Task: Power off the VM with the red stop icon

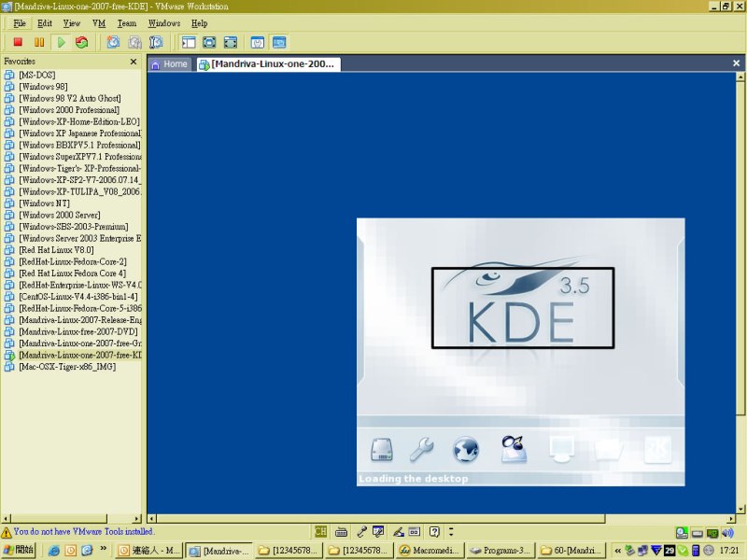Action: [18, 42]
